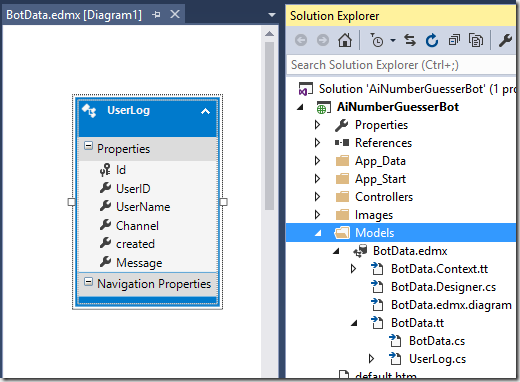Select the UserLog.cs file
Viewport: 520px width, 382px height.
click(437, 359)
